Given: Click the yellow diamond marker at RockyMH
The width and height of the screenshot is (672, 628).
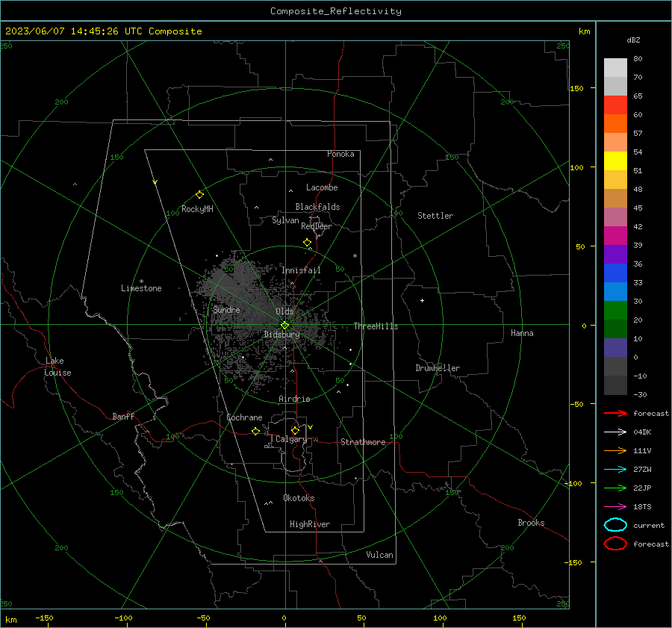Looking at the screenshot, I should click(x=199, y=195).
